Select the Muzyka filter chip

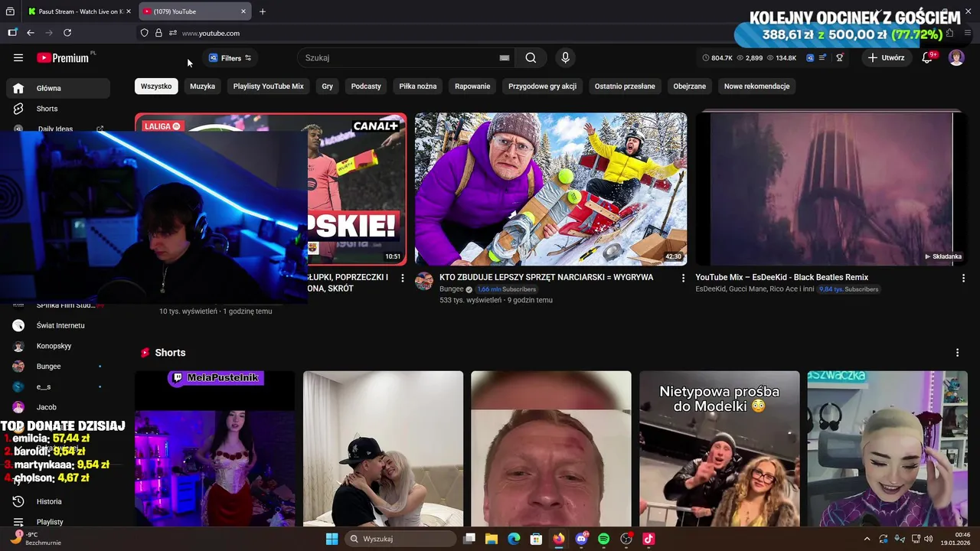tap(202, 86)
